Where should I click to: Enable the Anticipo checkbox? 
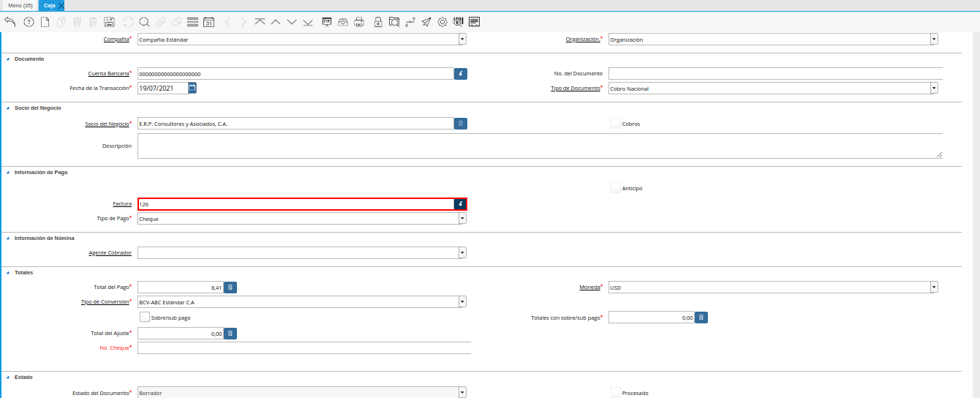(x=615, y=188)
